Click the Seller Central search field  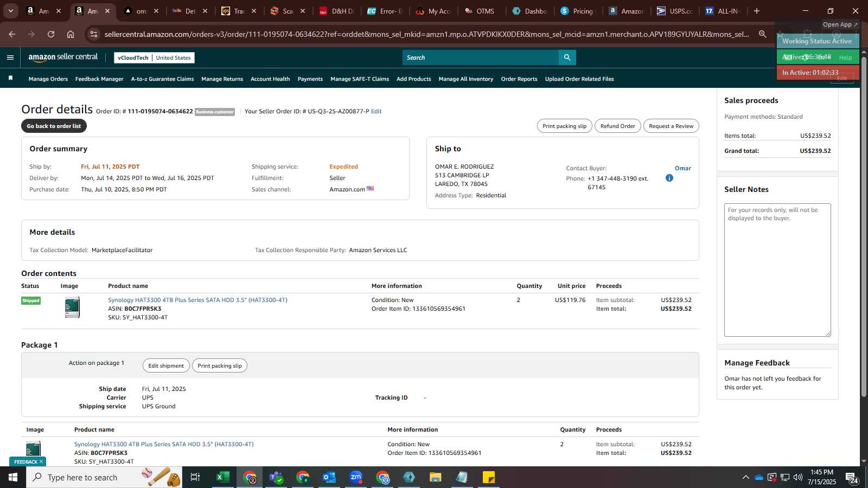tap(481, 57)
